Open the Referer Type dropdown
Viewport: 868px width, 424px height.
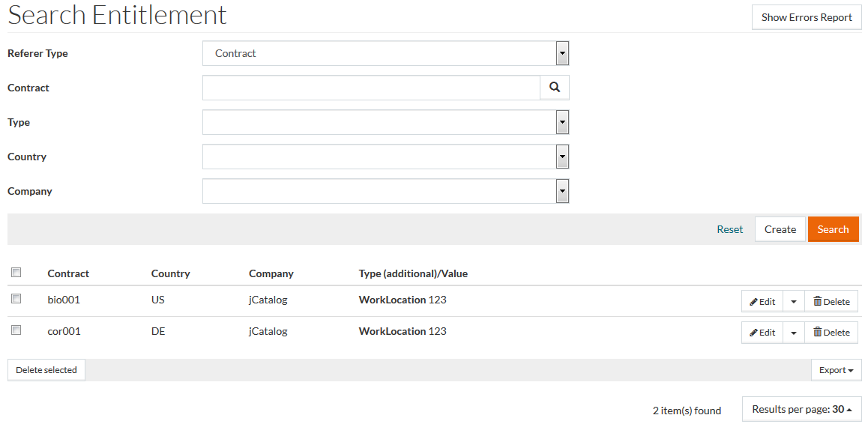[562, 53]
